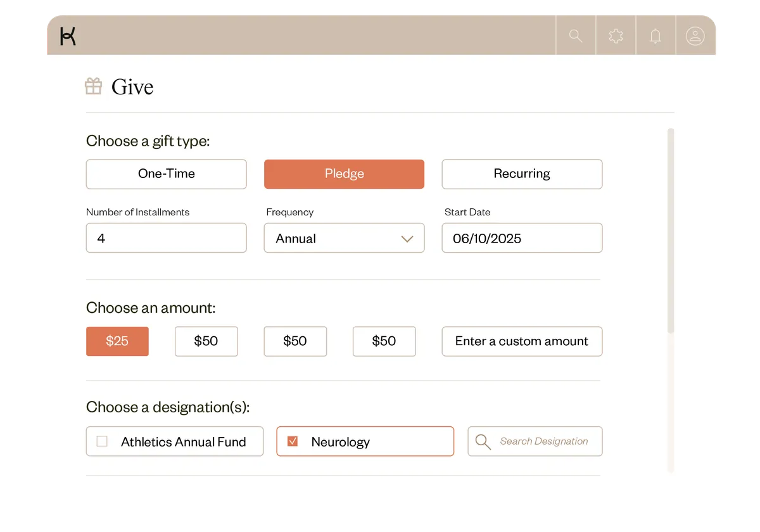Click the Choose a gift type heading

[x=148, y=141]
